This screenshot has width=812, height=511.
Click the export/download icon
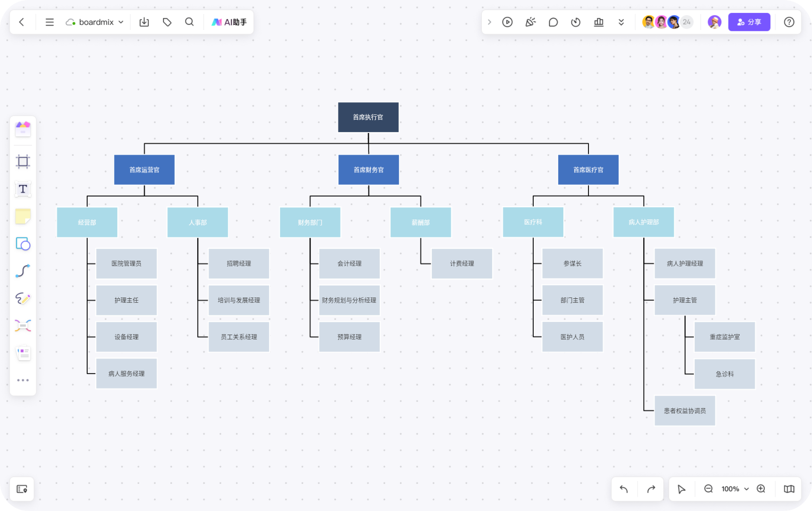(x=144, y=22)
